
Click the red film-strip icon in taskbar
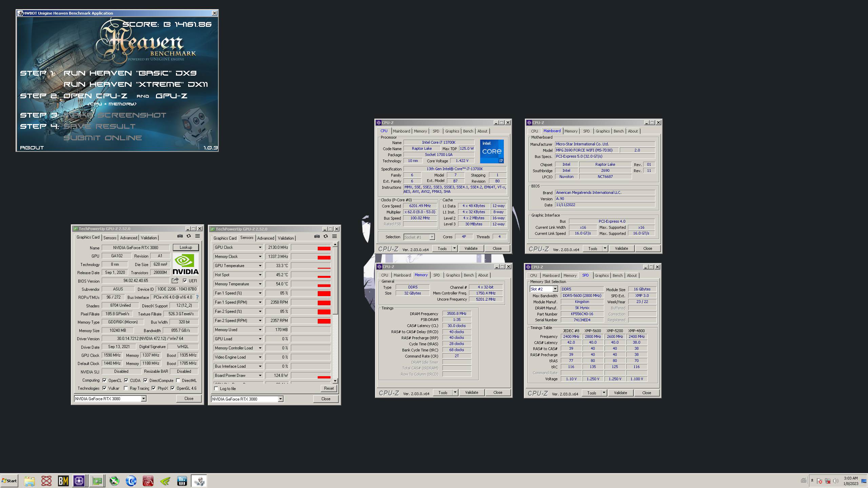(x=148, y=481)
